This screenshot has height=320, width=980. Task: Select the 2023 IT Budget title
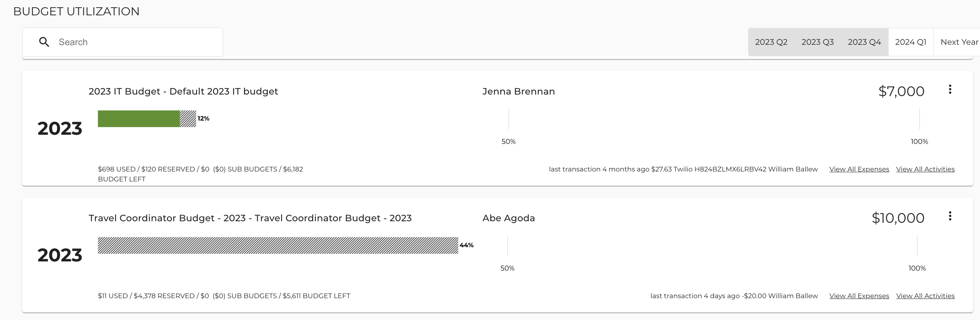(x=183, y=91)
